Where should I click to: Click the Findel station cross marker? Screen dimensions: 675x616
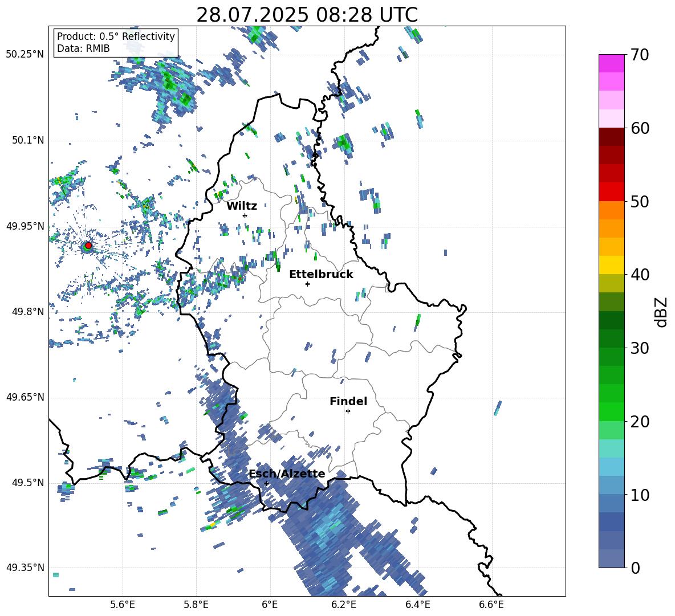(348, 411)
